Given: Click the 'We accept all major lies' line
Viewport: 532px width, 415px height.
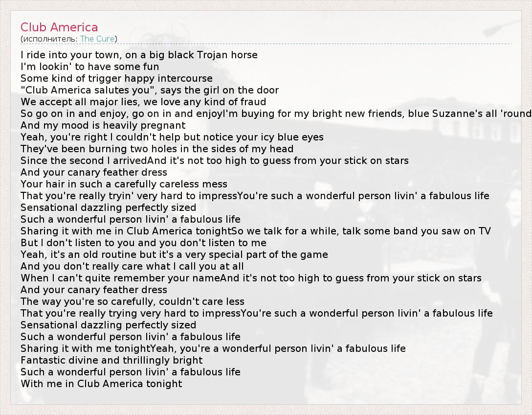Looking at the screenshot, I should pos(143,102).
